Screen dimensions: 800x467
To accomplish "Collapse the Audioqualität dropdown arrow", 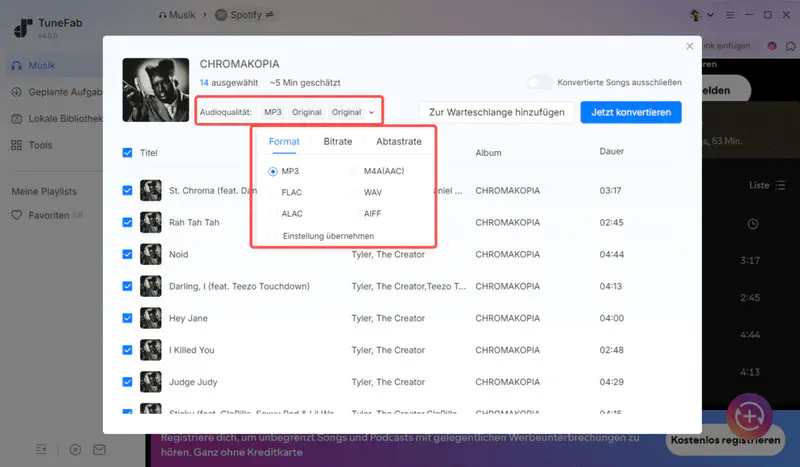I will (x=372, y=112).
